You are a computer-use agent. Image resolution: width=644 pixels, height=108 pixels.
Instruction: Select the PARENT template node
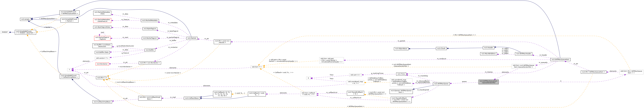coord(5,32)
